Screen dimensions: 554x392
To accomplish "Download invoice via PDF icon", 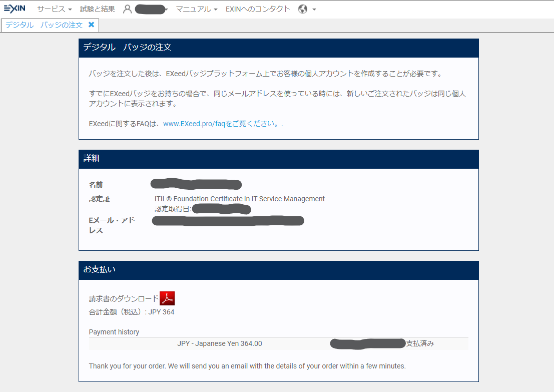I will point(167,298).
